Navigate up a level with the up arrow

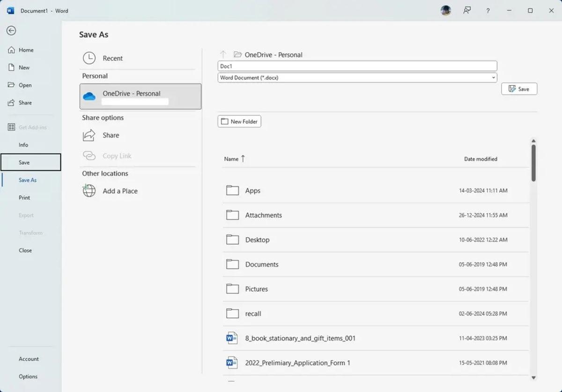point(223,54)
